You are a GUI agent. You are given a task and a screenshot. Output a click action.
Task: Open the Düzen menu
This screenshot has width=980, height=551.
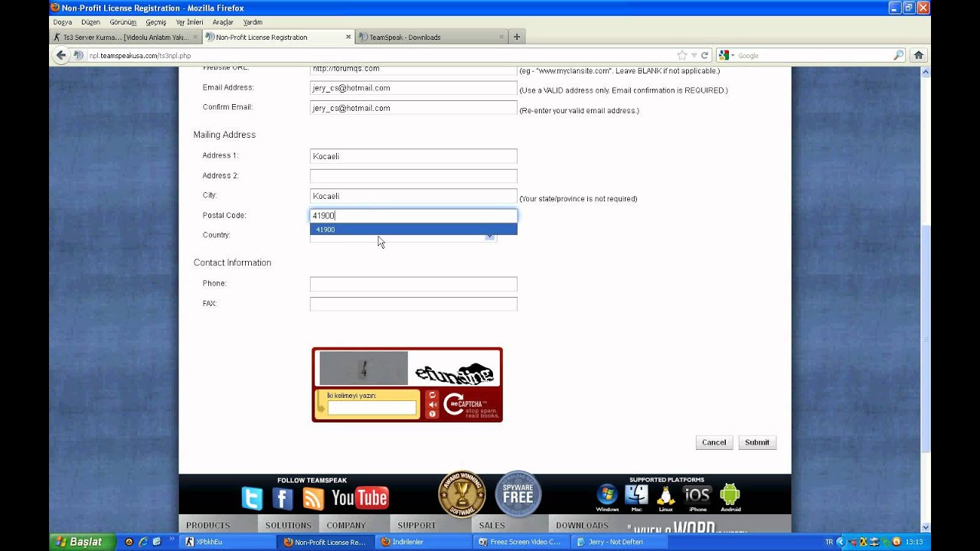click(90, 22)
